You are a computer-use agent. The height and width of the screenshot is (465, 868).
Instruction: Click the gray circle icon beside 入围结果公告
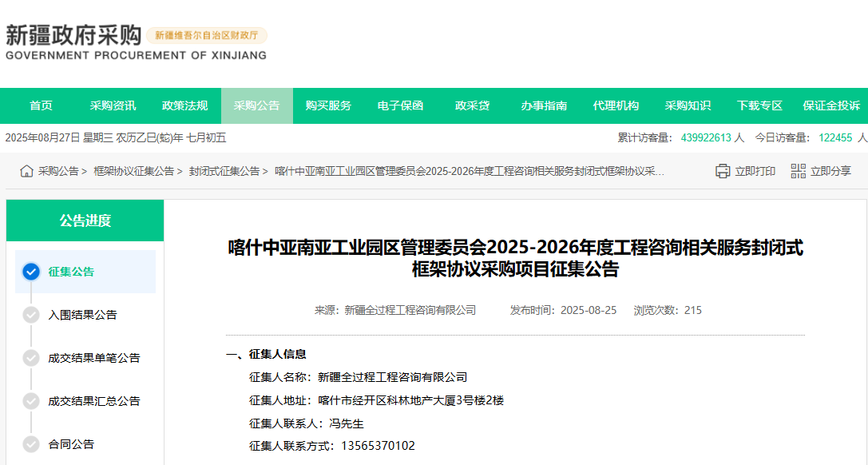click(30, 315)
